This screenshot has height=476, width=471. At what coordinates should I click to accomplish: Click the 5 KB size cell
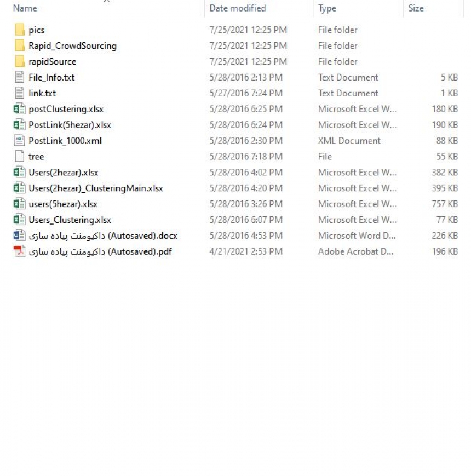[x=449, y=77]
